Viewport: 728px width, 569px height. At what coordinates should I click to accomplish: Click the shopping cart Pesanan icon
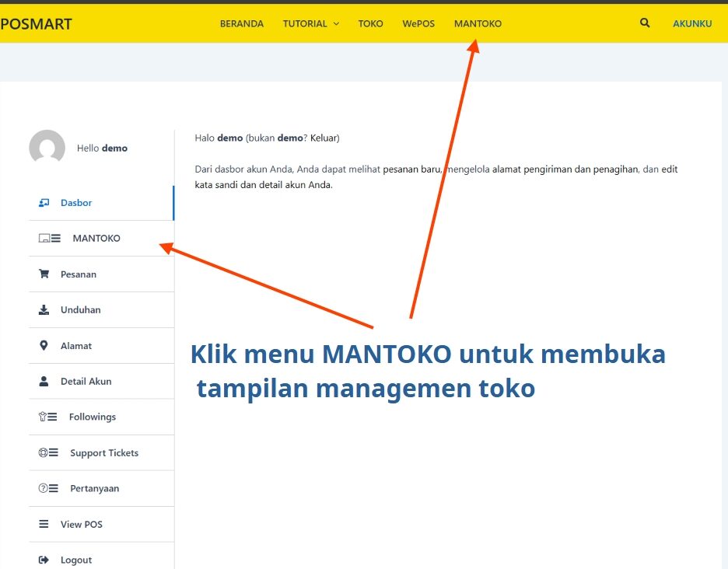tap(44, 274)
